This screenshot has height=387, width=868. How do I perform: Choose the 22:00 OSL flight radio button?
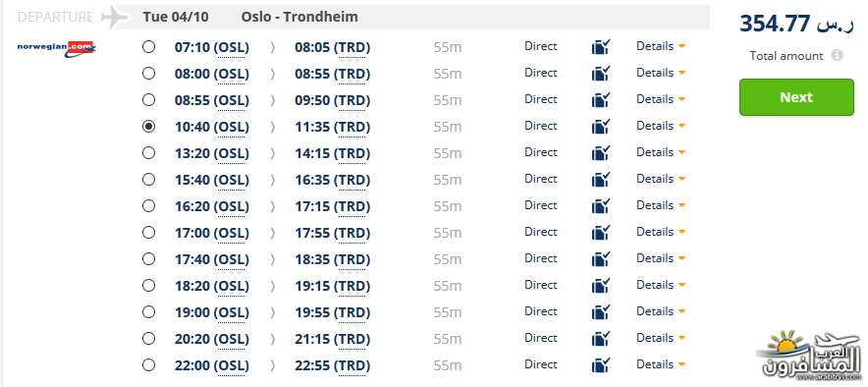pyautogui.click(x=148, y=364)
